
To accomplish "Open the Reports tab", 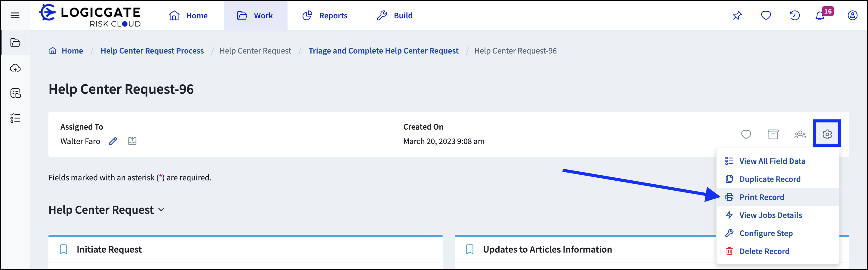I will (325, 16).
